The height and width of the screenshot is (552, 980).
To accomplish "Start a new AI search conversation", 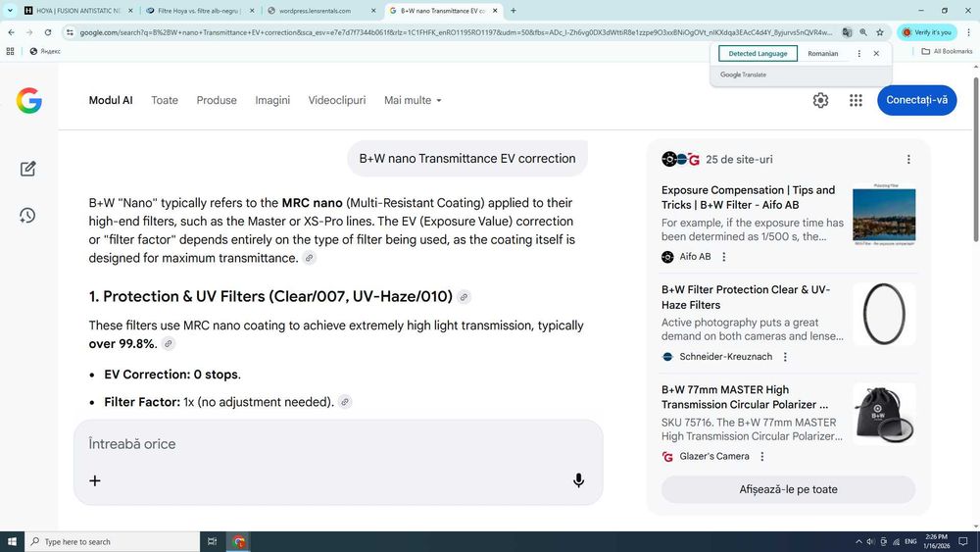I will tap(27, 169).
